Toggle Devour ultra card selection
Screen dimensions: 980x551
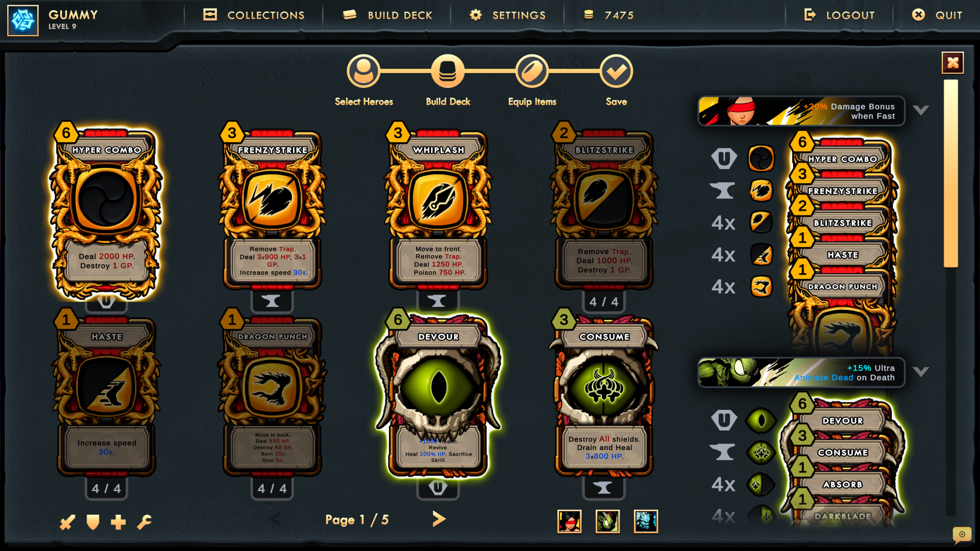(x=438, y=396)
